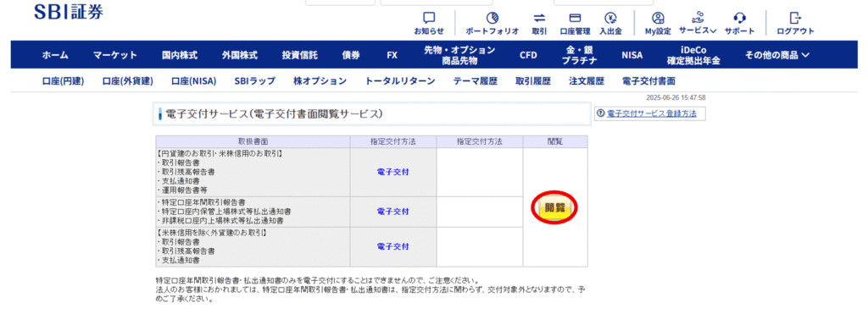Open マーケット in navigation bar
The image size is (868, 314).
pyautogui.click(x=115, y=55)
